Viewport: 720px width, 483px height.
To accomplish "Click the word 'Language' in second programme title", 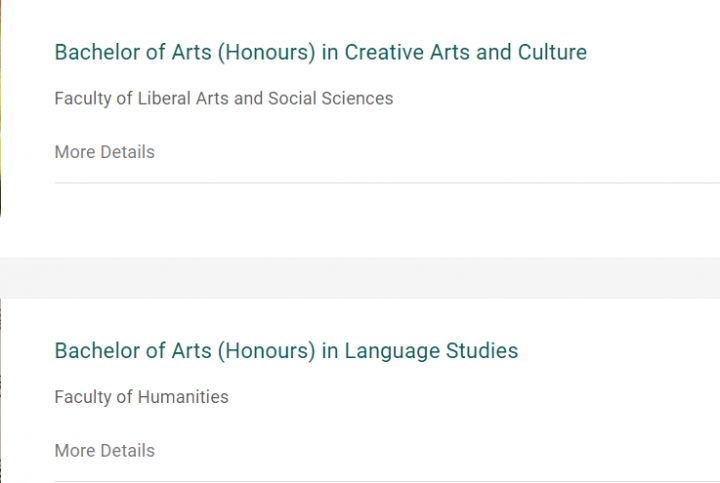I will click(x=385, y=351).
